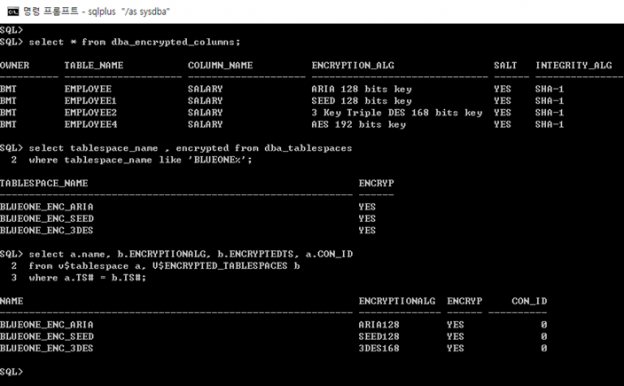This screenshot has height=386, width=624.
Task: Click the EMPLOYEE table name in first row
Action: tap(88, 89)
